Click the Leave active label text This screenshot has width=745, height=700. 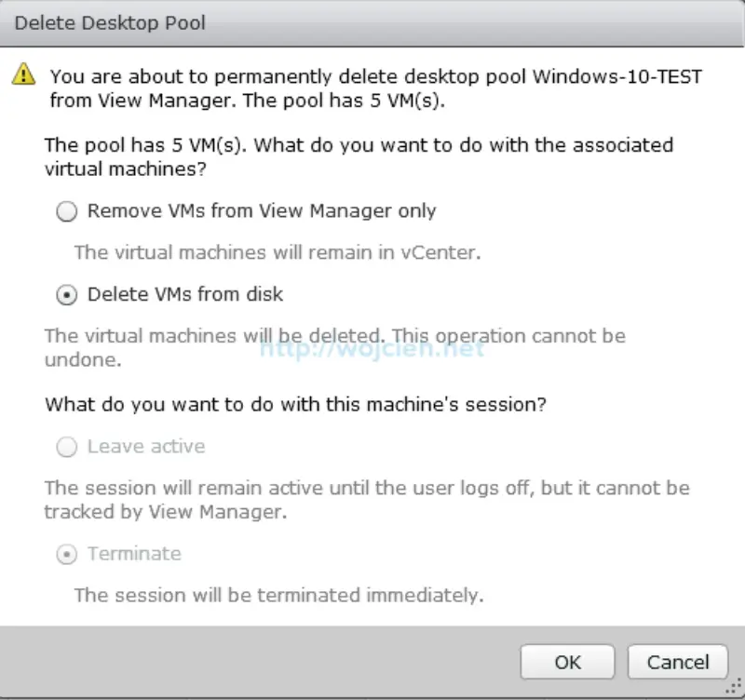(145, 447)
